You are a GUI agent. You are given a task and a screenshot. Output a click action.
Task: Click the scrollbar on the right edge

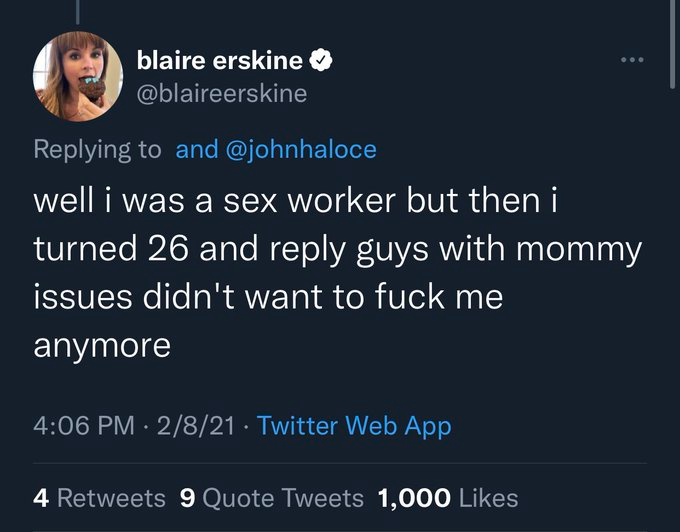672,45
